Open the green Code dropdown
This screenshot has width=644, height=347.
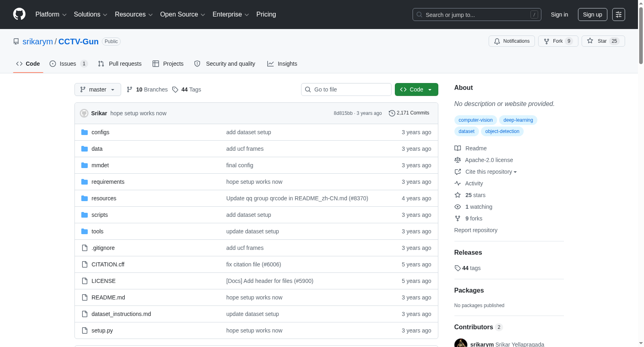(x=417, y=89)
